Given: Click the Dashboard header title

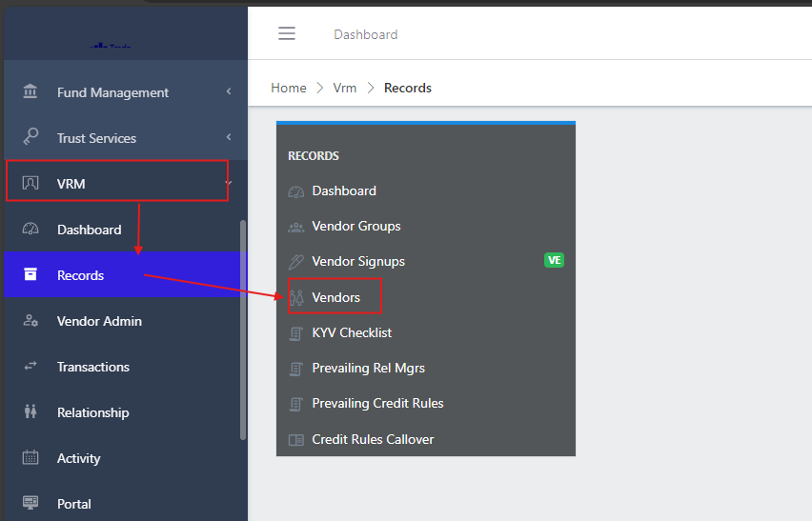Looking at the screenshot, I should point(366,34).
